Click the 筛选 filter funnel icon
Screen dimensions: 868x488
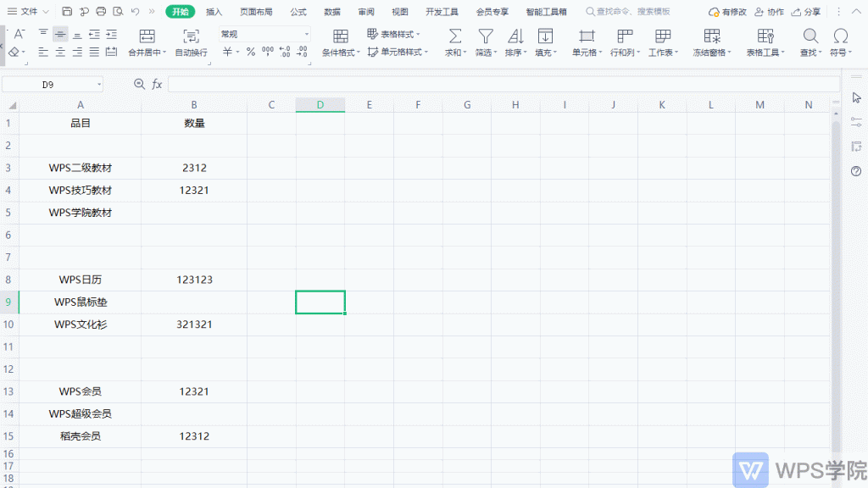click(486, 36)
